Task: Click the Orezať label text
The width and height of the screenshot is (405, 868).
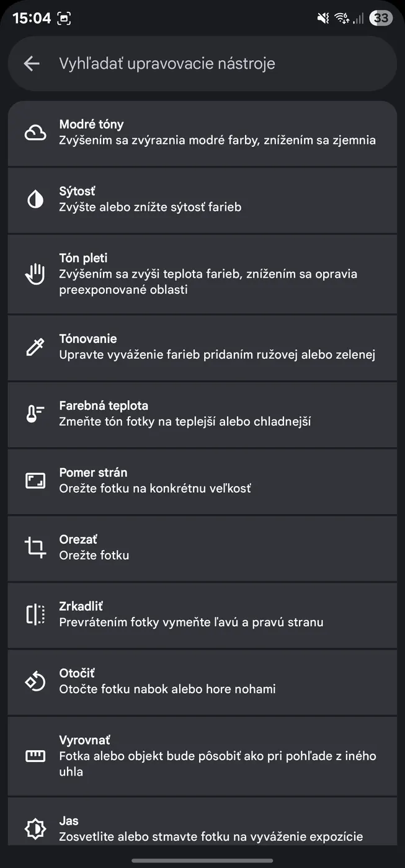Action: coord(78,539)
